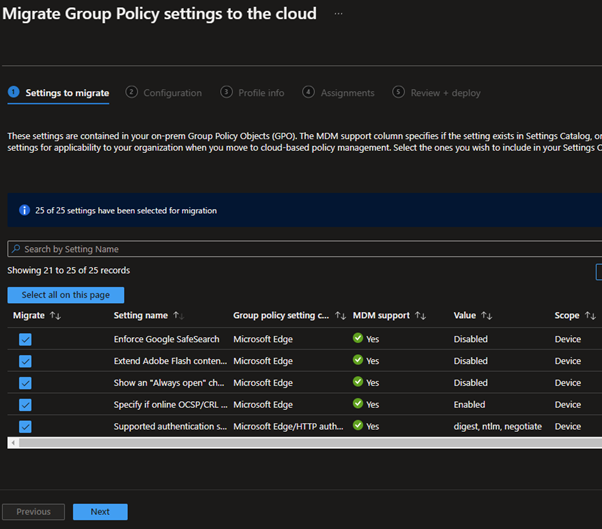Open the Profile info step tab
This screenshot has height=529, width=602.
(260, 93)
